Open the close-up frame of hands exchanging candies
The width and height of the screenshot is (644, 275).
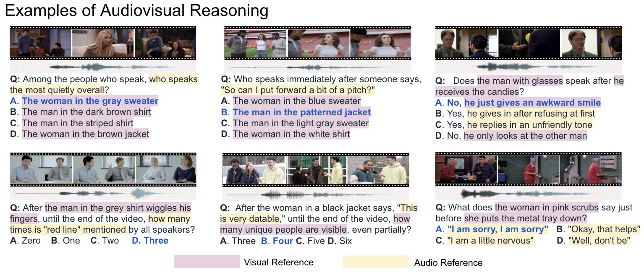pyautogui.click(x=529, y=44)
